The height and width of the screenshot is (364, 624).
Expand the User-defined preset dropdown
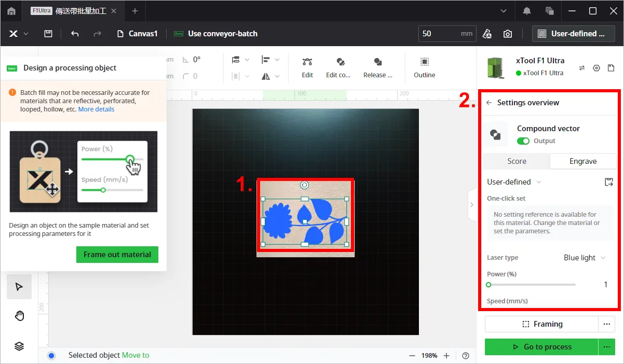coord(514,182)
